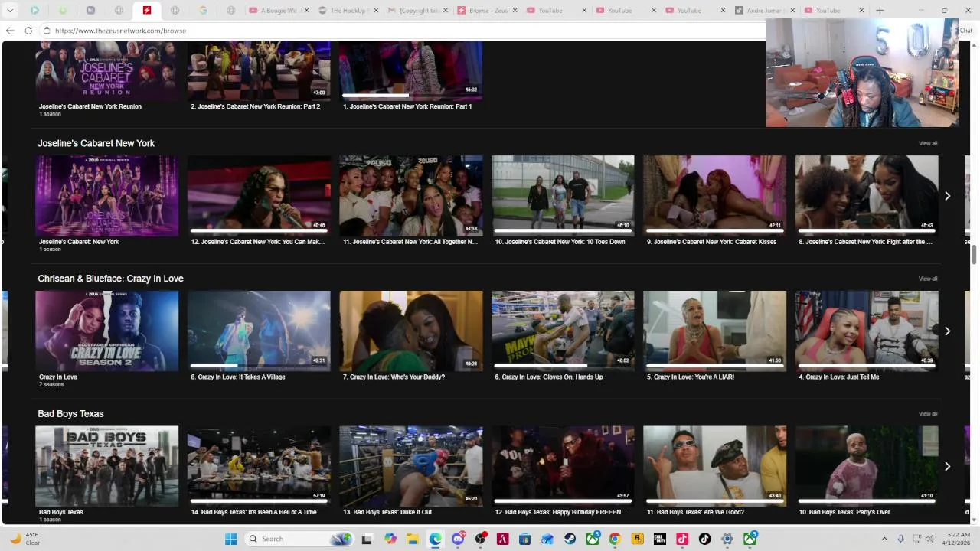Open TikTok from the taskbar
This screenshot has width=980, height=551.
pyautogui.click(x=704, y=539)
